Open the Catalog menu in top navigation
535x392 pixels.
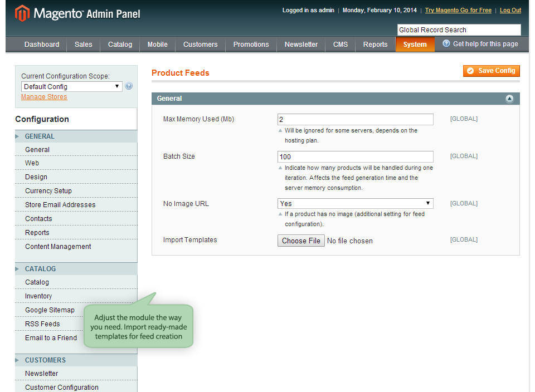120,45
